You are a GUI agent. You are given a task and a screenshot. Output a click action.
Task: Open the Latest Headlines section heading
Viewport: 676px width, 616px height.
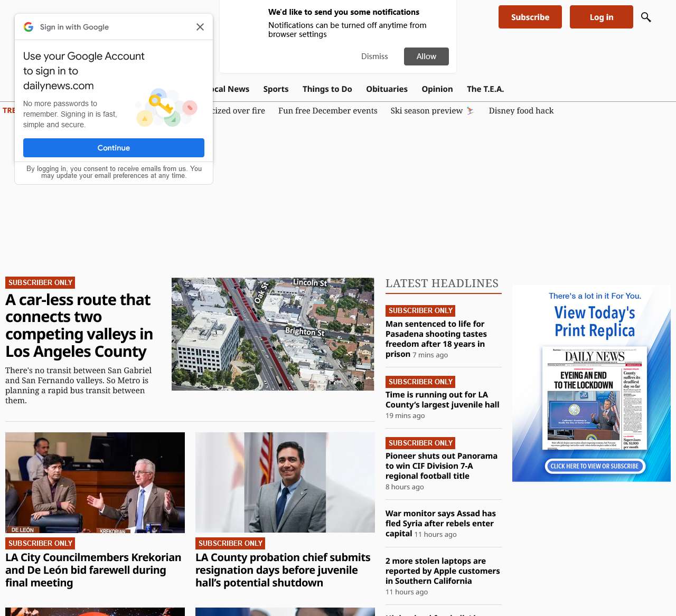[442, 283]
